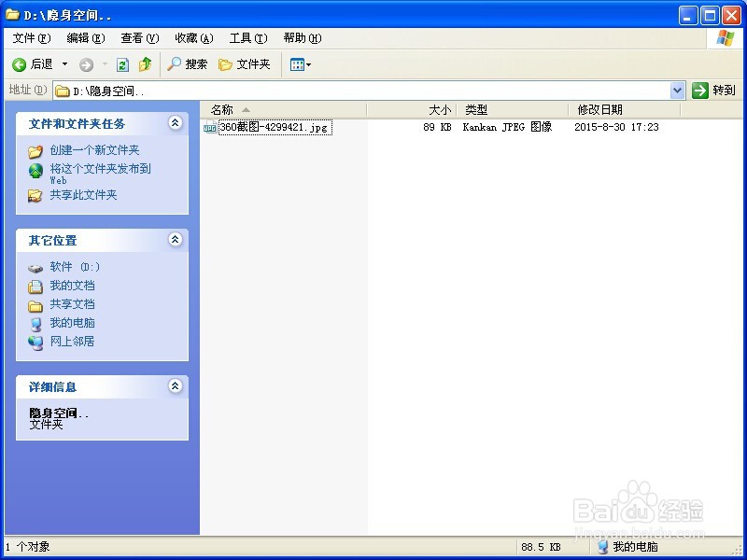Click status bar 1 个对象 text
Image resolution: width=747 pixels, height=560 pixels.
click(28, 547)
